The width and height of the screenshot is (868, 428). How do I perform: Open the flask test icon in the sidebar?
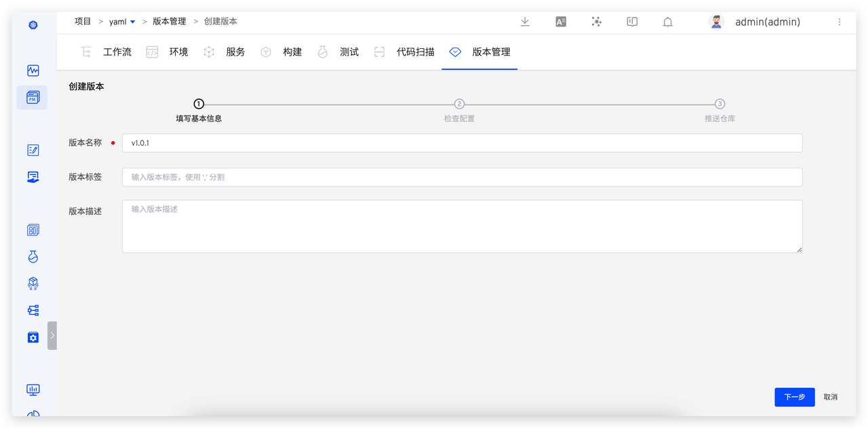(x=32, y=256)
